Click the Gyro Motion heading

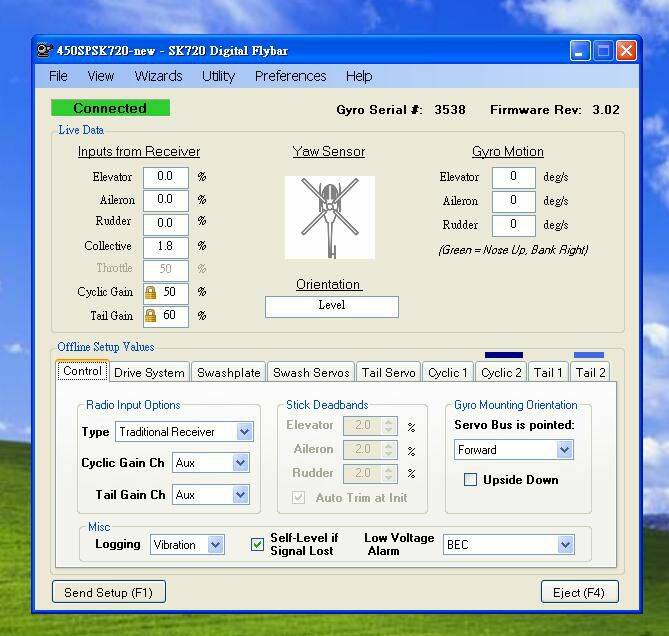click(x=508, y=151)
